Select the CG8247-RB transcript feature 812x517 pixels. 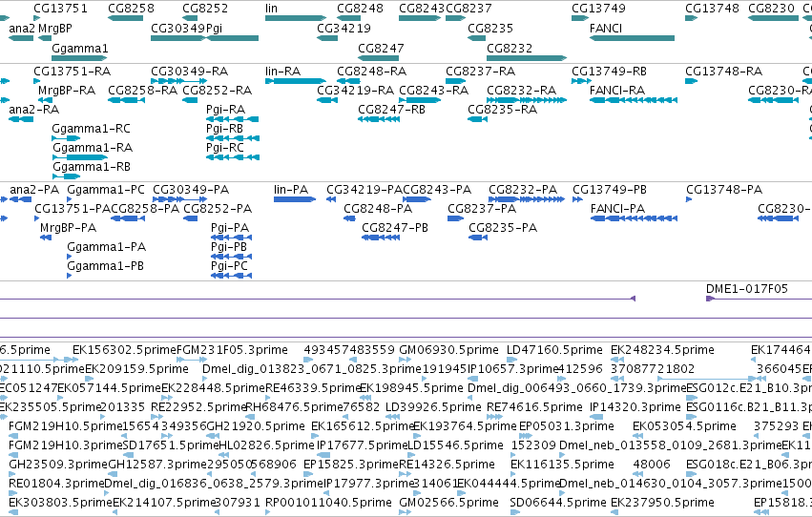click(x=379, y=119)
